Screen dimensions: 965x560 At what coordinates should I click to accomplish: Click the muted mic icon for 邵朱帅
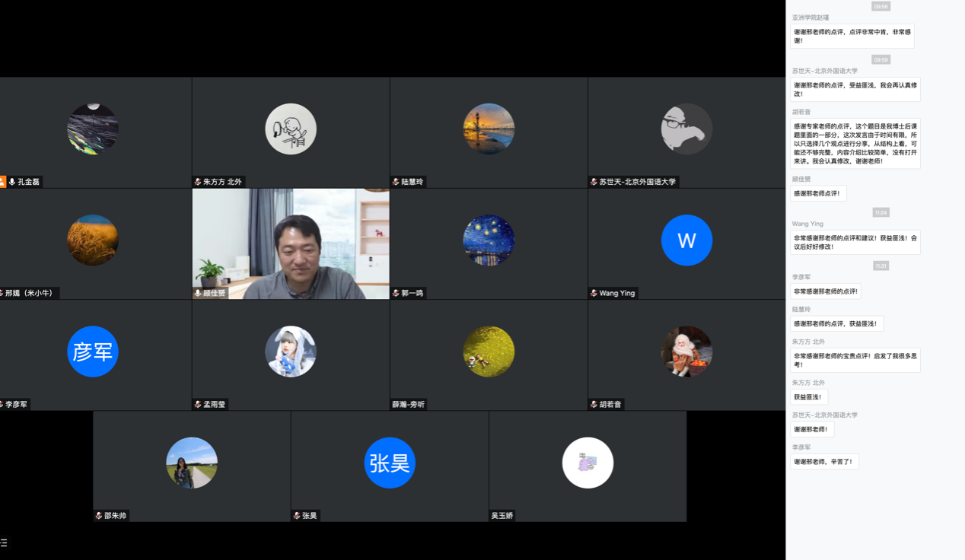(99, 515)
